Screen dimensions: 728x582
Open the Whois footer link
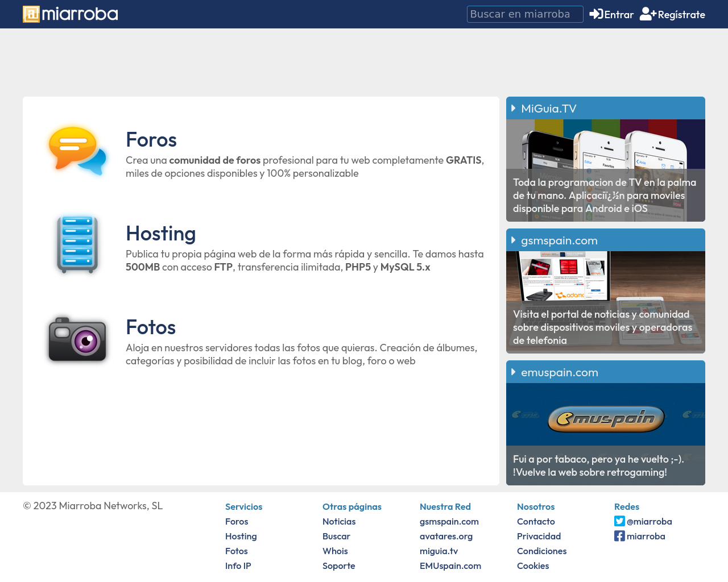[x=335, y=551]
